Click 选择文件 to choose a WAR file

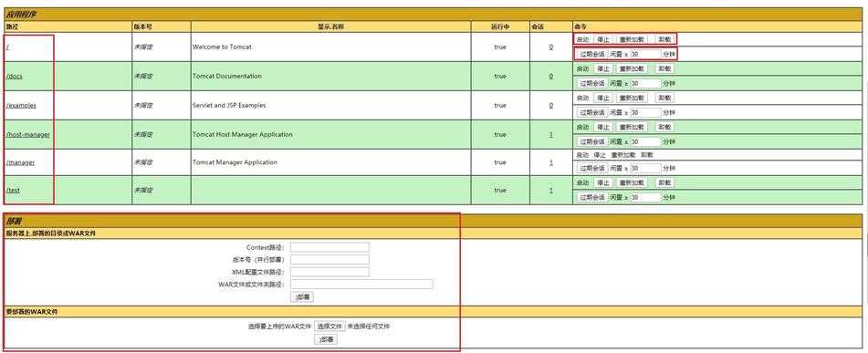[x=329, y=327]
